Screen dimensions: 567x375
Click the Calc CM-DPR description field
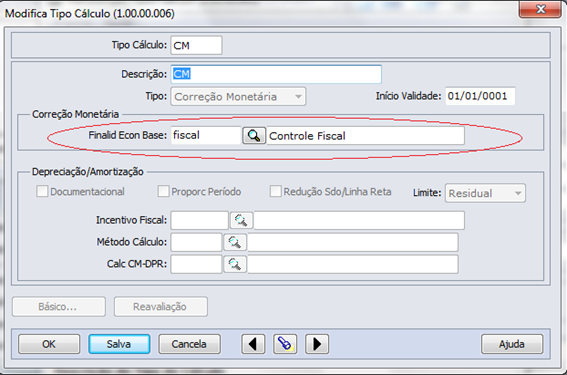click(353, 264)
